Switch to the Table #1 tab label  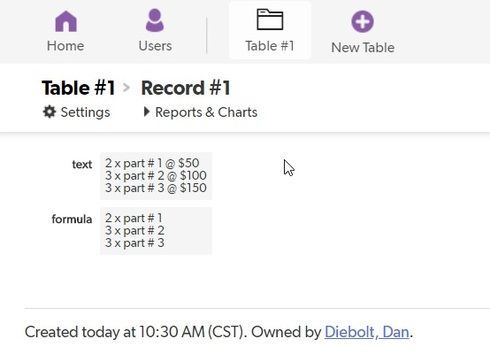pos(270,46)
